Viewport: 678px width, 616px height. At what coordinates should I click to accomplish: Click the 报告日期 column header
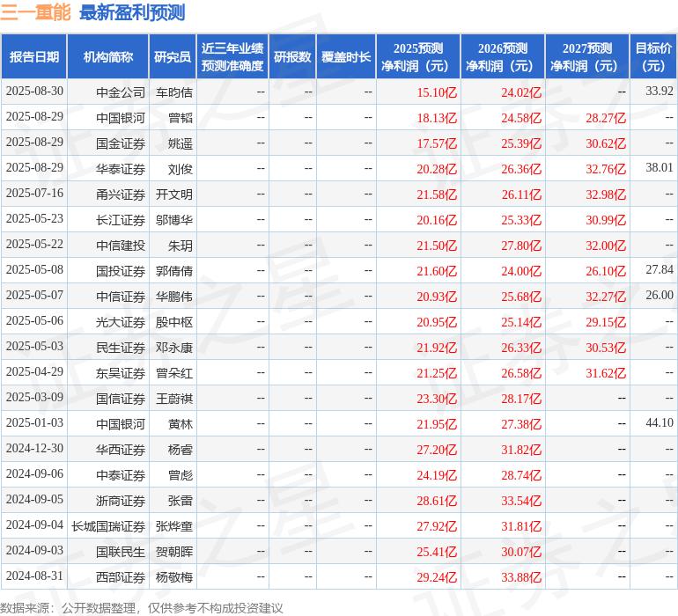point(34,56)
